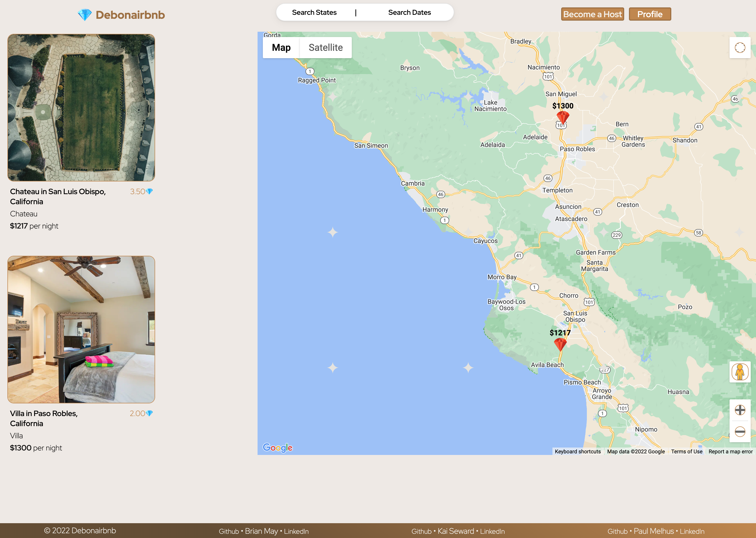The image size is (756, 538).
Task: Switch map to Satellite view
Action: (x=326, y=48)
